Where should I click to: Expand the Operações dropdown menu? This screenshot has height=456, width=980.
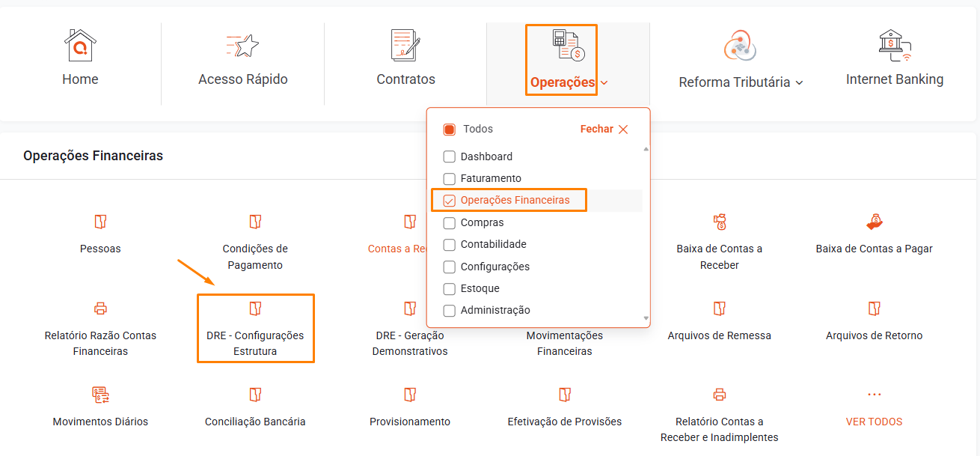click(569, 82)
